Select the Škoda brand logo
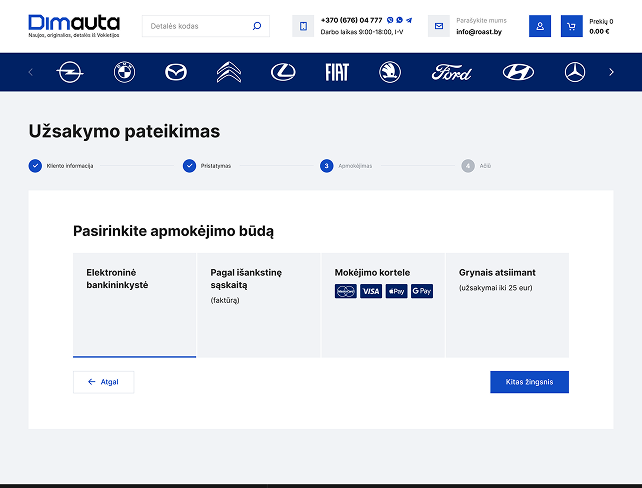This screenshot has width=642, height=488. pyautogui.click(x=390, y=72)
